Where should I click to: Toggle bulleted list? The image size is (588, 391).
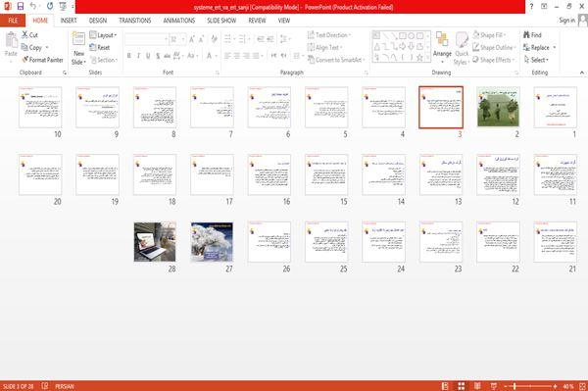click(x=228, y=39)
